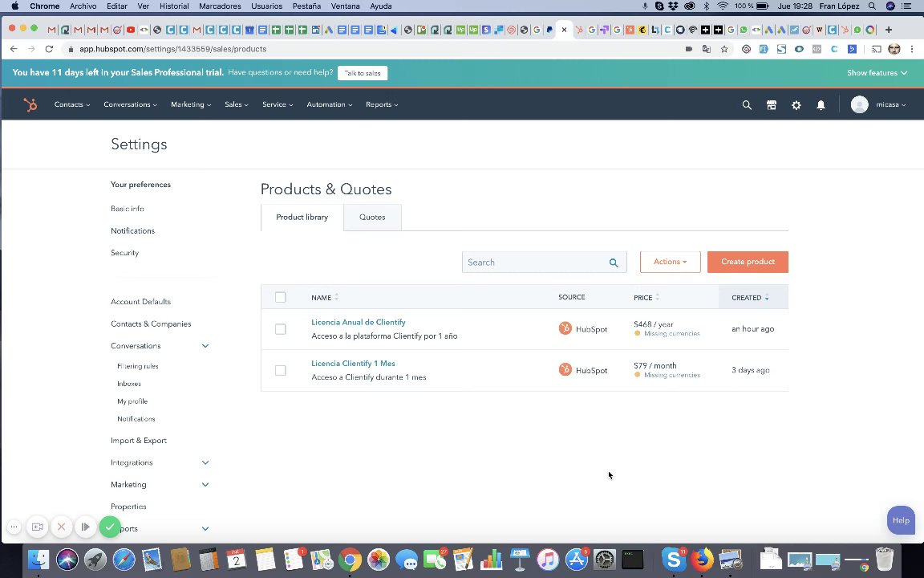Go back with Chrome back arrow
The image size is (924, 578).
coord(14,49)
